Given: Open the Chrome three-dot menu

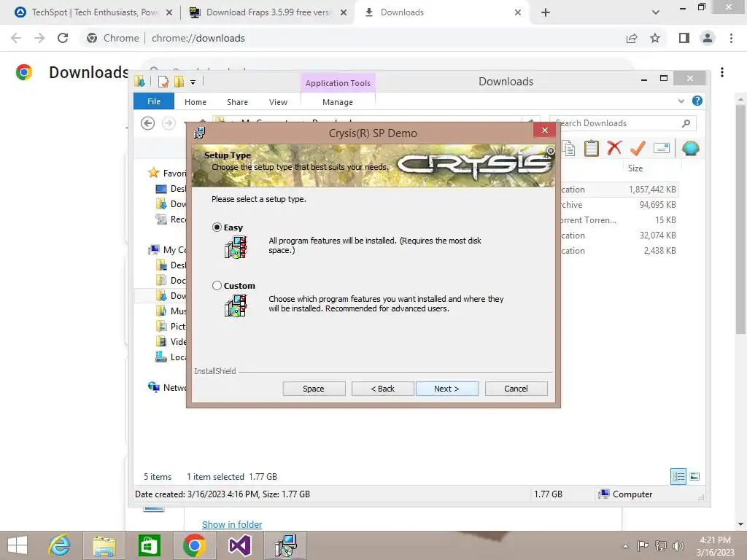Looking at the screenshot, I should pos(731,38).
